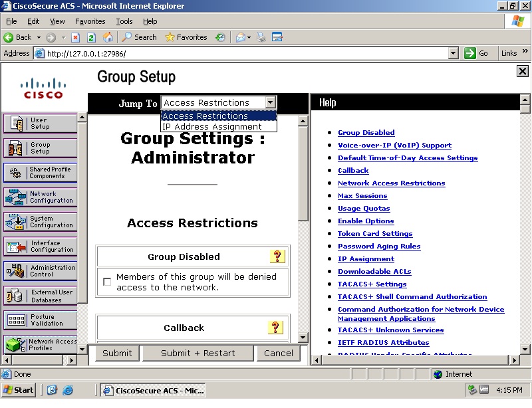Open Posture Validation section

(x=40, y=320)
